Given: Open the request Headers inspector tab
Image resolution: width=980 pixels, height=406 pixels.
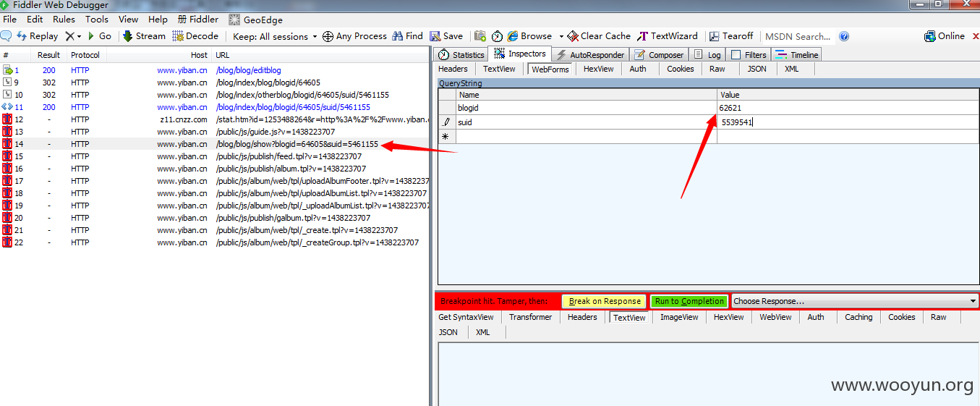Looking at the screenshot, I should point(453,69).
